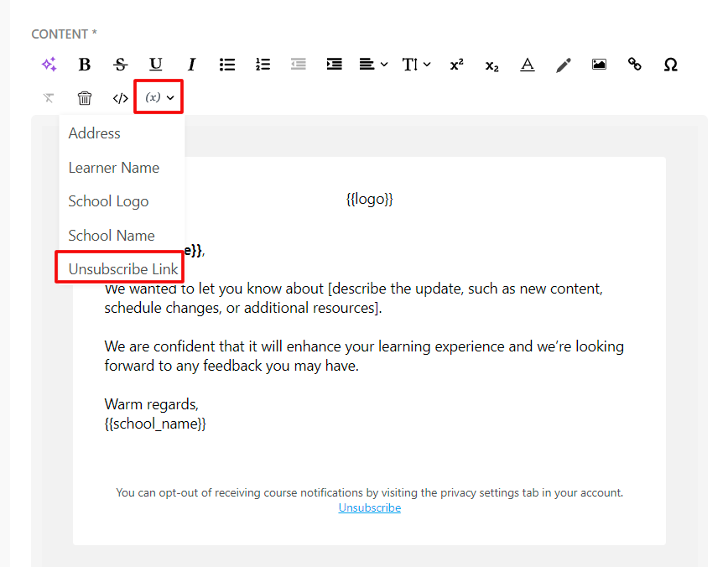This screenshot has width=728, height=567.
Task: Insert a bulleted list
Action: 227,64
